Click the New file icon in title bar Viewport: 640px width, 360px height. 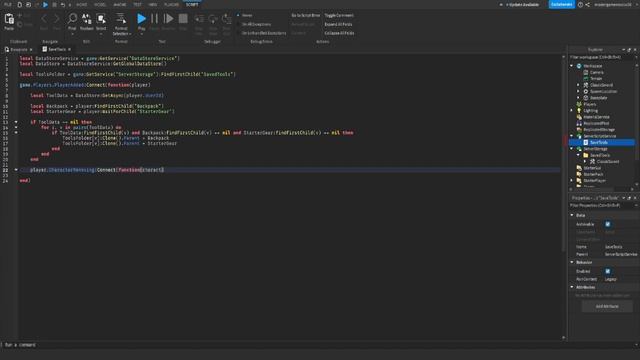tap(19, 4)
